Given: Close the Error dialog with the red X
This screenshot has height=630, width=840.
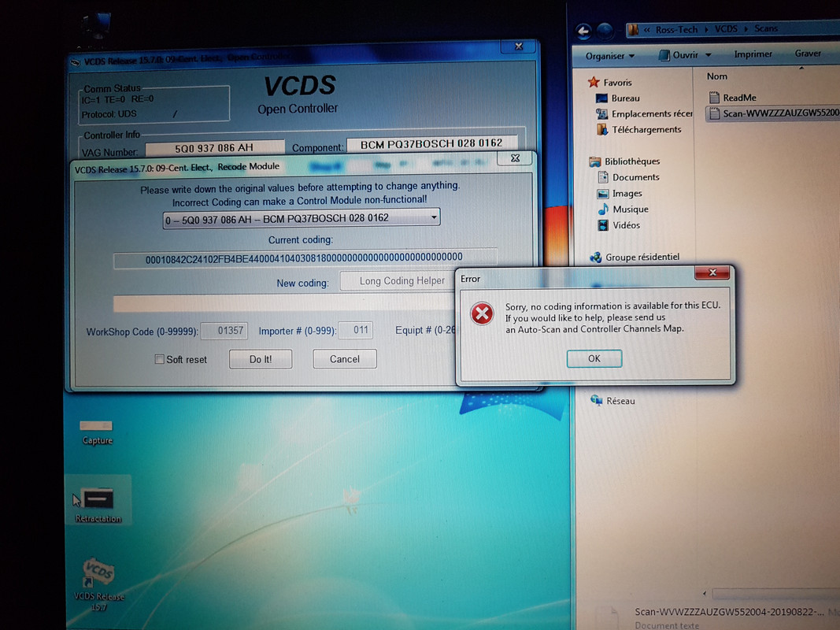Looking at the screenshot, I should pos(712,272).
